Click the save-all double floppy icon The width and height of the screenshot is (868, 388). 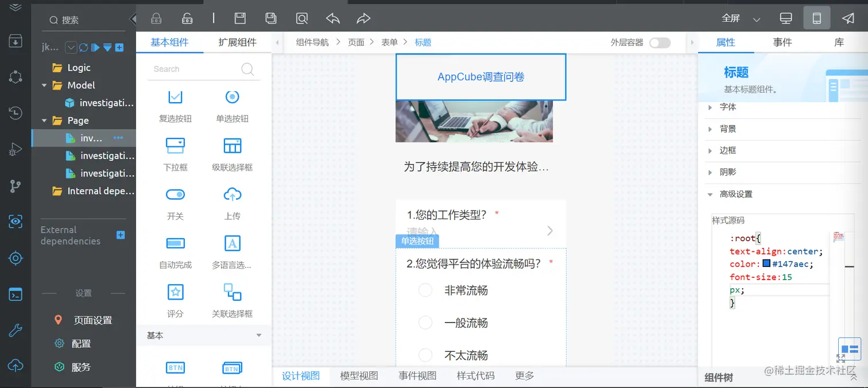[x=271, y=18]
